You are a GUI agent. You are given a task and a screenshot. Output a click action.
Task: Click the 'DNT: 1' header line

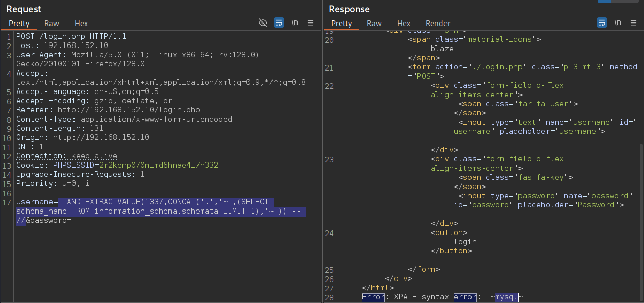click(30, 147)
